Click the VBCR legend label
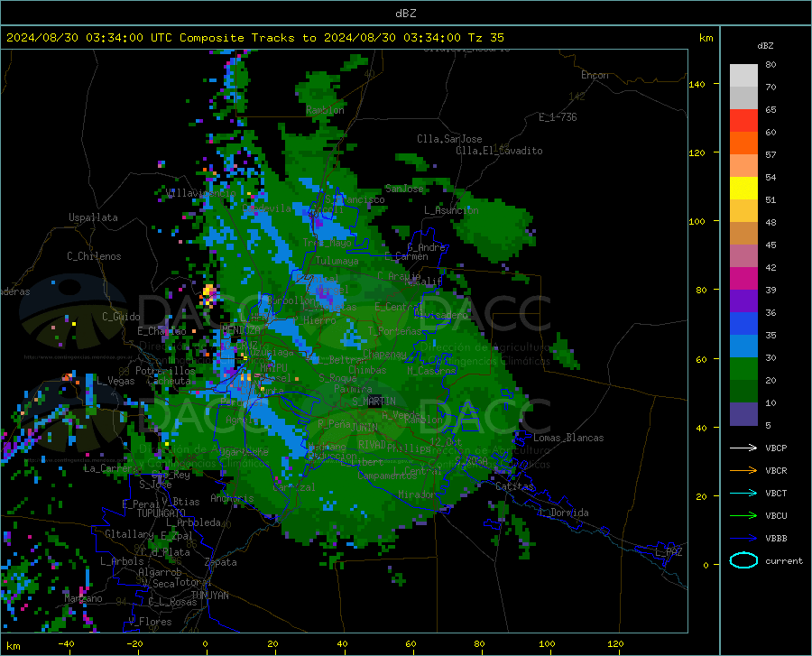The height and width of the screenshot is (656, 812). coord(776,471)
